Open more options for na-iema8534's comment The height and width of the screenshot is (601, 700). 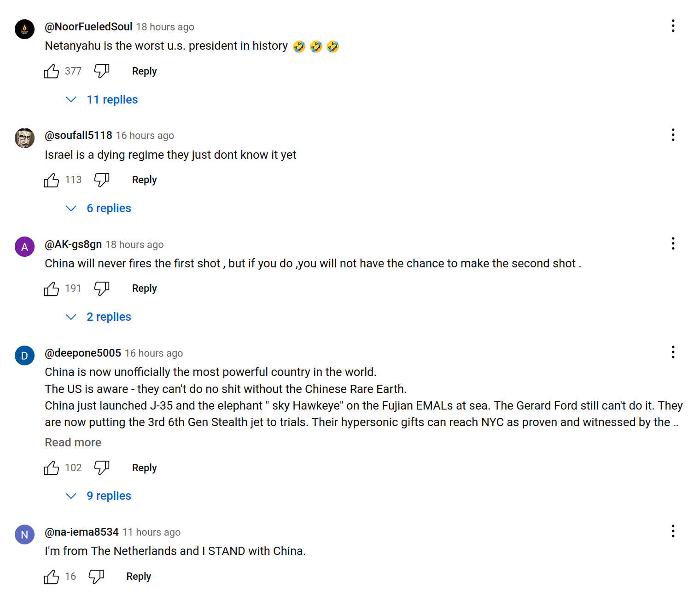tap(673, 531)
